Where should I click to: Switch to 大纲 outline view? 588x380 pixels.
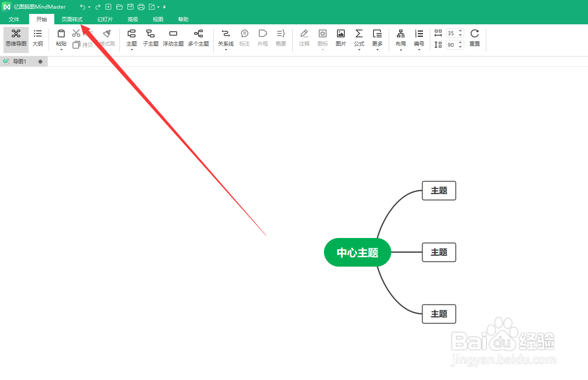click(x=38, y=38)
